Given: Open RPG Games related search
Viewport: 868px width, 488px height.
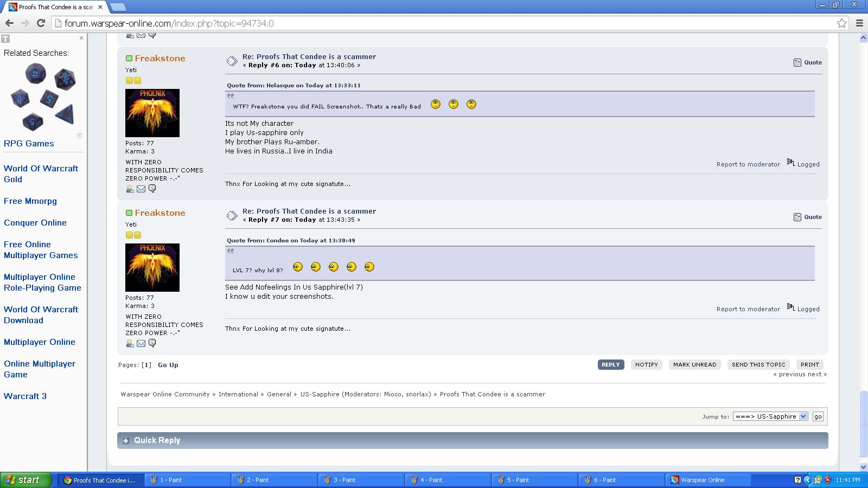Looking at the screenshot, I should (29, 144).
